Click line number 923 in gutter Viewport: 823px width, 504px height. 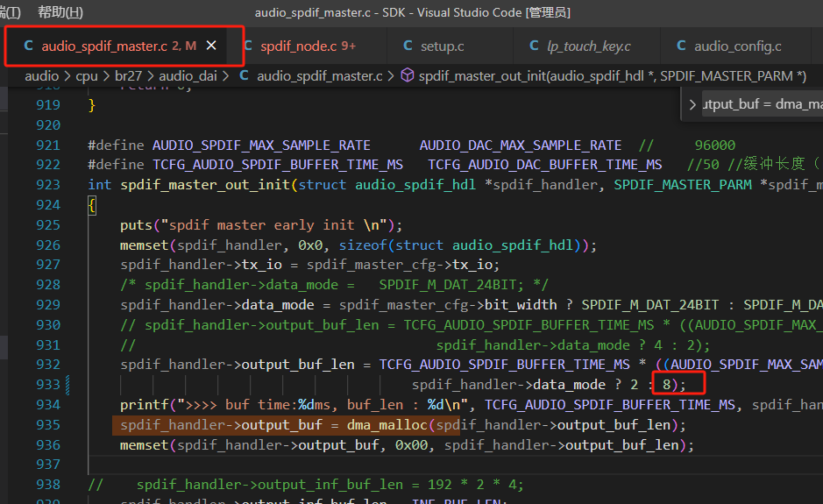pyautogui.click(x=48, y=185)
